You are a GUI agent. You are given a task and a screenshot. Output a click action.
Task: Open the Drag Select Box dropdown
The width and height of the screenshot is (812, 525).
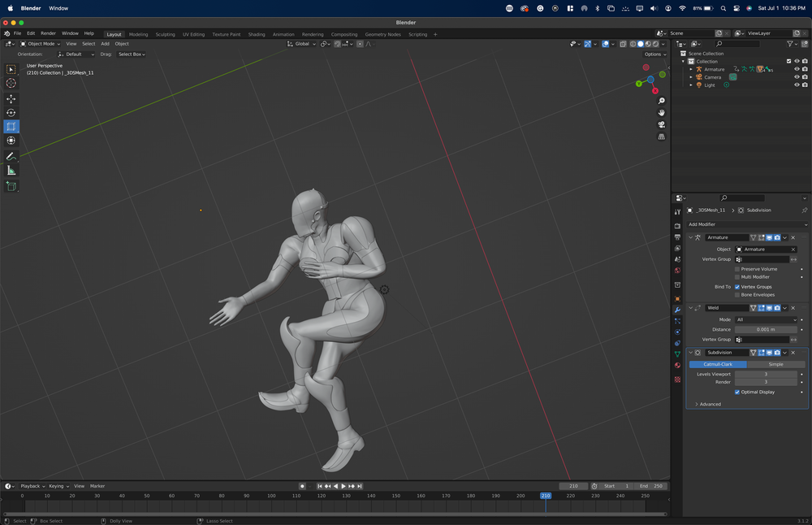[132, 54]
